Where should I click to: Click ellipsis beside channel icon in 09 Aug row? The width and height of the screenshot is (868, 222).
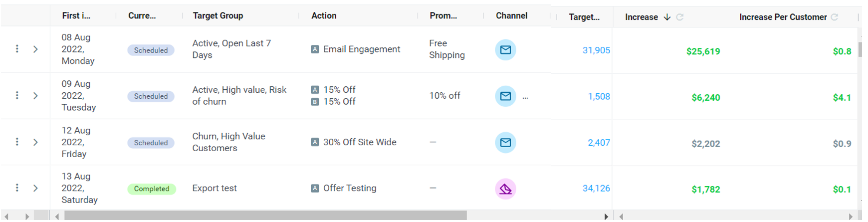[525, 98]
